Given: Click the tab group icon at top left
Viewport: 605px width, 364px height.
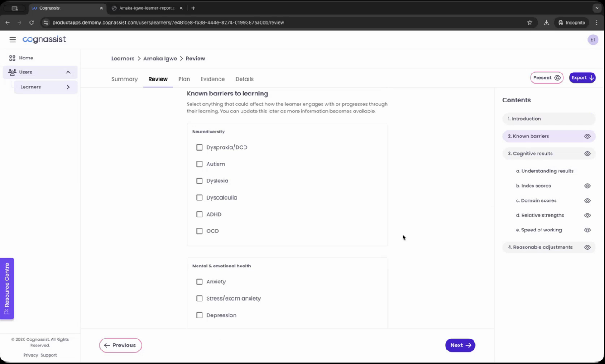Looking at the screenshot, I should point(14,8).
